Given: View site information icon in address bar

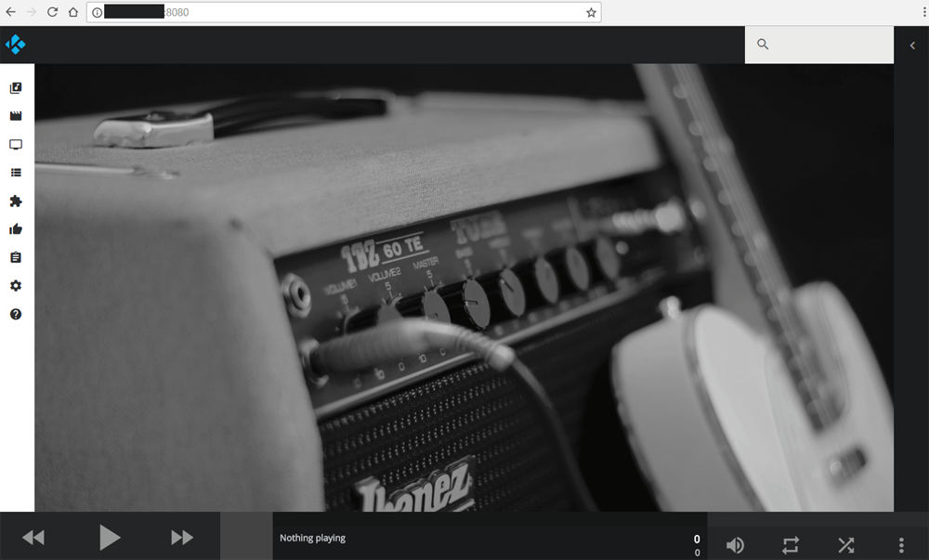Looking at the screenshot, I should click(98, 12).
